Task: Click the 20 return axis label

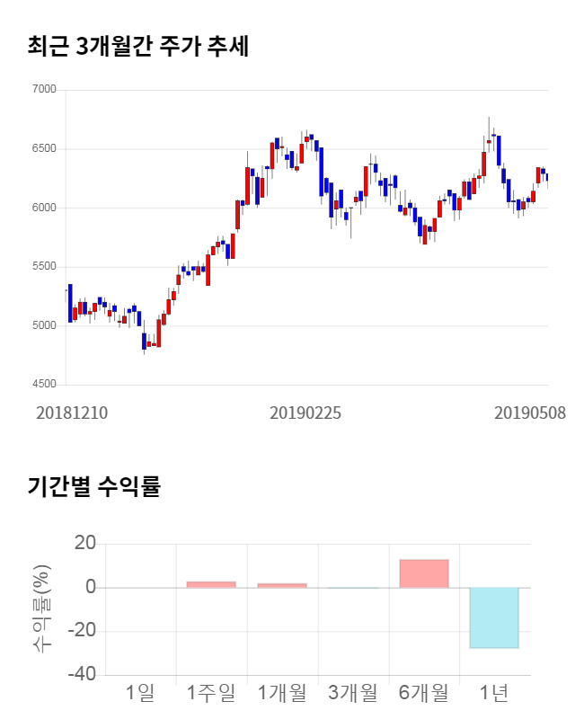Action: 84,543
